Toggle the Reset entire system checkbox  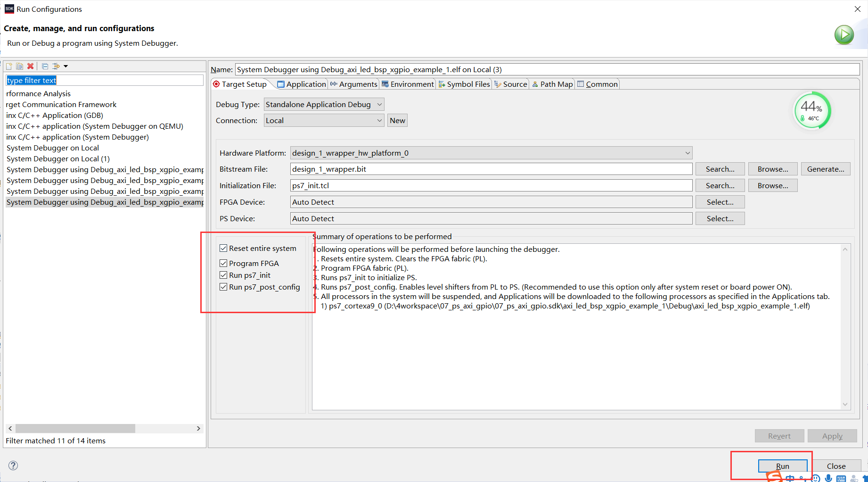[223, 248]
